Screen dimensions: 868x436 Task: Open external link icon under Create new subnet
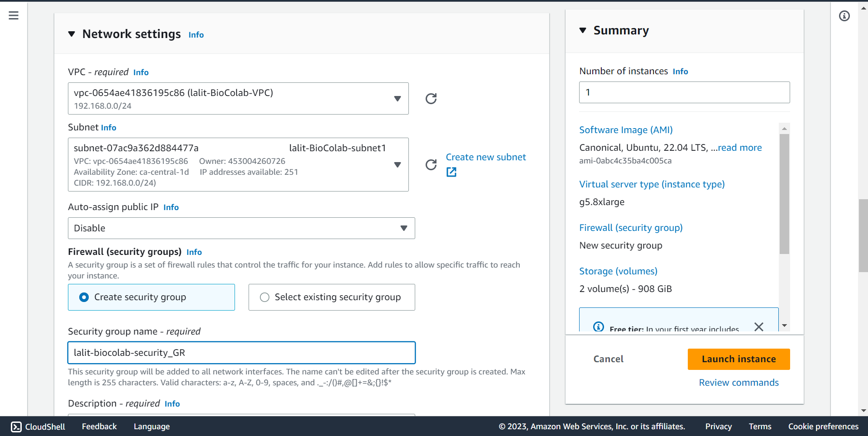451,172
